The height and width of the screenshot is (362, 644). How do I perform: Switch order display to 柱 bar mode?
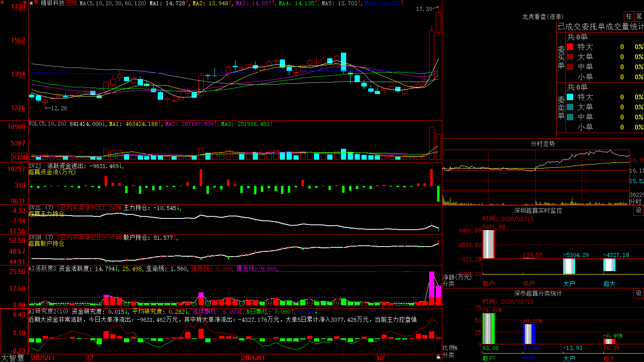(629, 16)
